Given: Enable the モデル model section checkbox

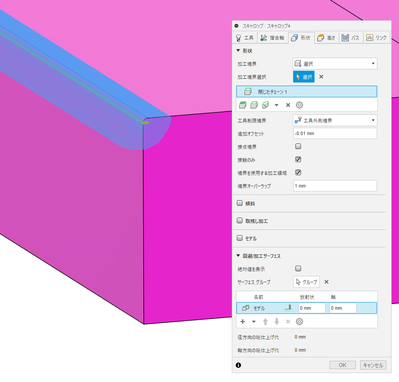Looking at the screenshot, I should click(x=240, y=238).
